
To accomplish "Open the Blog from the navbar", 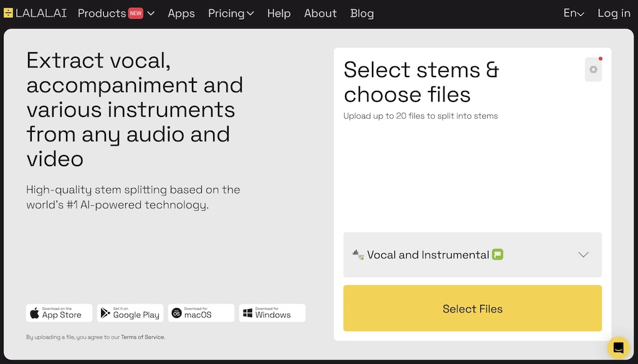I will tap(362, 13).
